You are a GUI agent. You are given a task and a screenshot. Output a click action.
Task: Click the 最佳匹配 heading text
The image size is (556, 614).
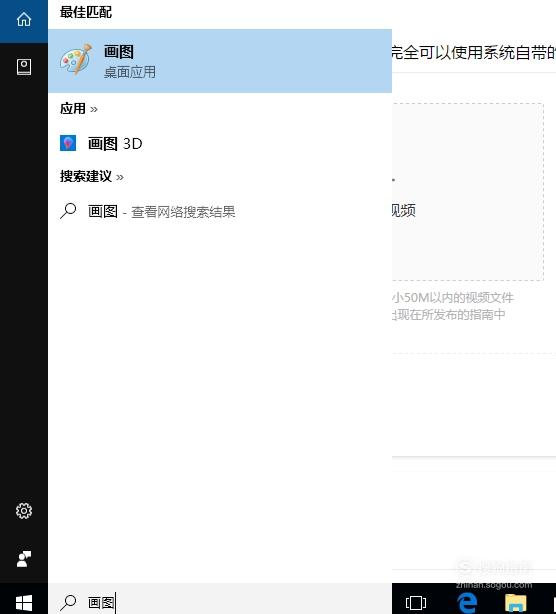click(86, 12)
